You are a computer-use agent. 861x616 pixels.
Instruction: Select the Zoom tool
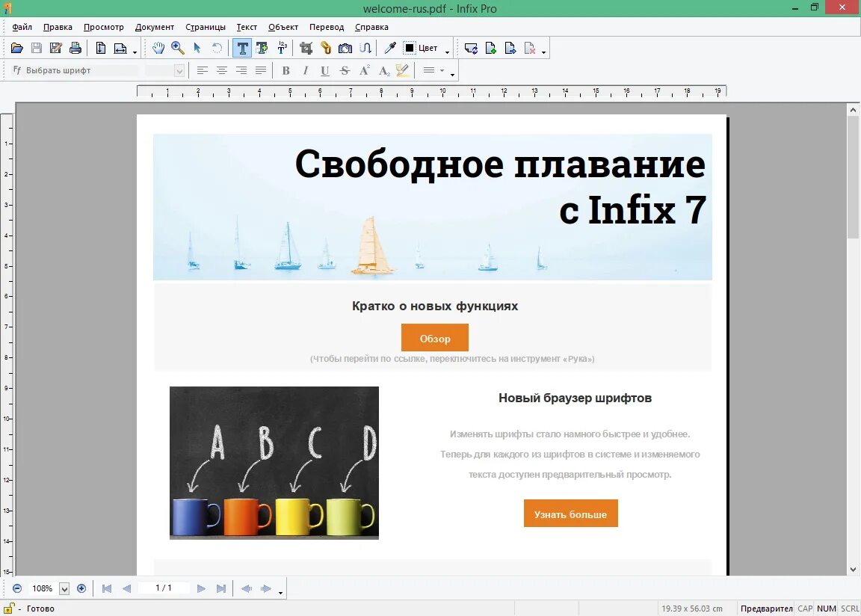pos(176,48)
